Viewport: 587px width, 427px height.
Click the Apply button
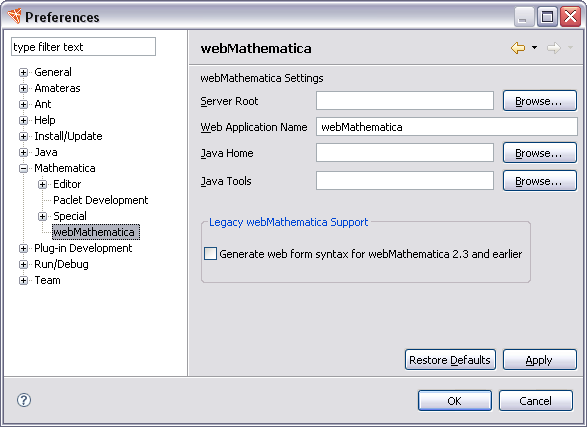click(539, 360)
